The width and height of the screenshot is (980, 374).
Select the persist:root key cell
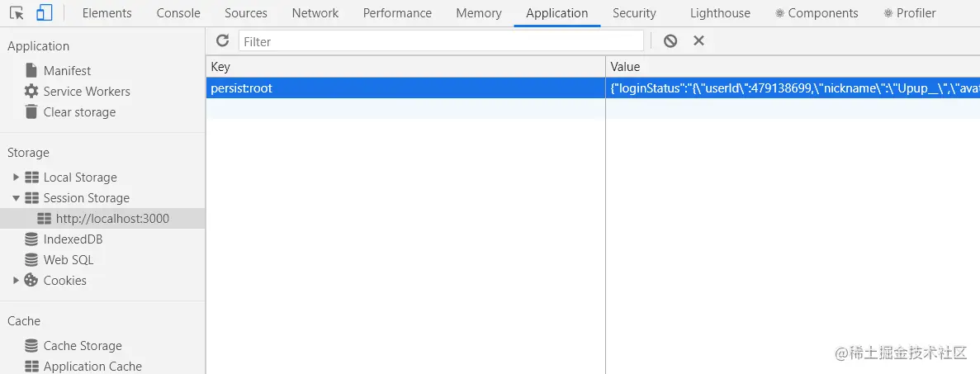[x=405, y=88]
